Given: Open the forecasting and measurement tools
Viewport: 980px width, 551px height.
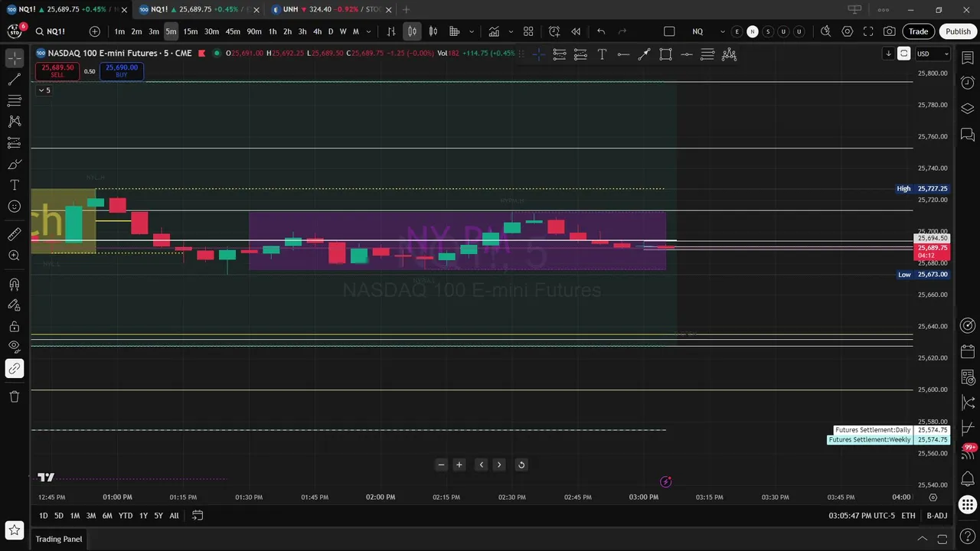Looking at the screenshot, I should tap(14, 142).
